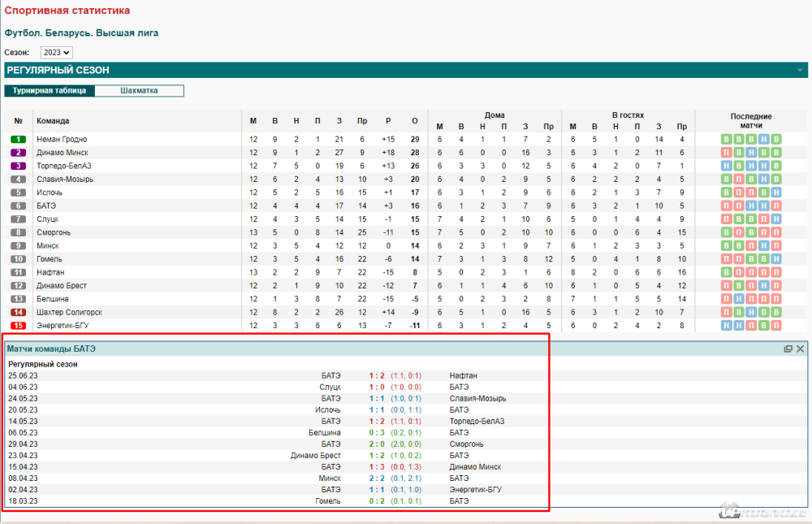Screen dimensions: 812x524
Task: Click position badge 14 for Шахтер Солигорск
Action: (x=19, y=313)
